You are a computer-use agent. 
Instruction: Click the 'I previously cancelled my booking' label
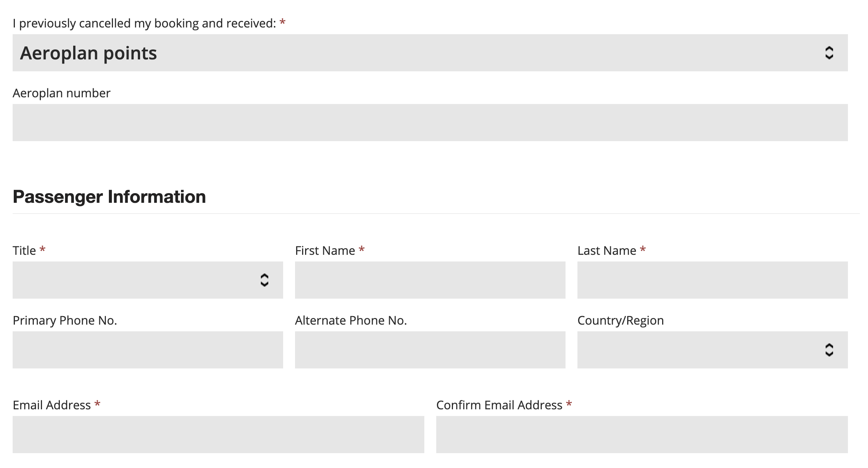tap(144, 23)
